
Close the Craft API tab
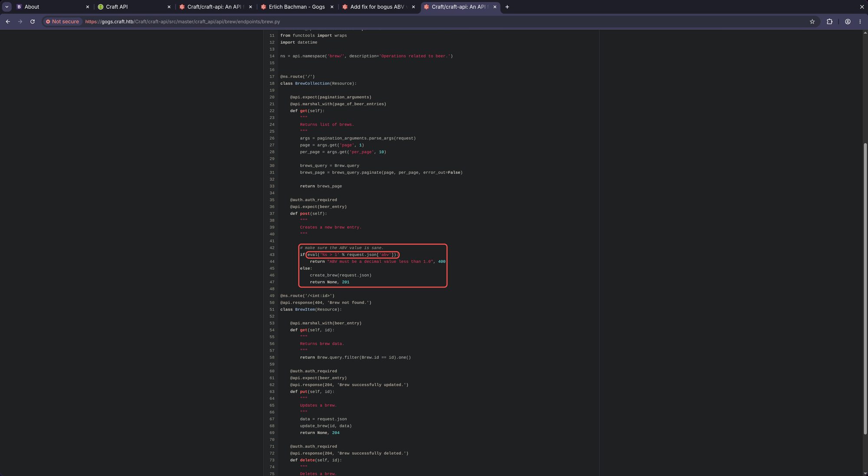click(169, 7)
